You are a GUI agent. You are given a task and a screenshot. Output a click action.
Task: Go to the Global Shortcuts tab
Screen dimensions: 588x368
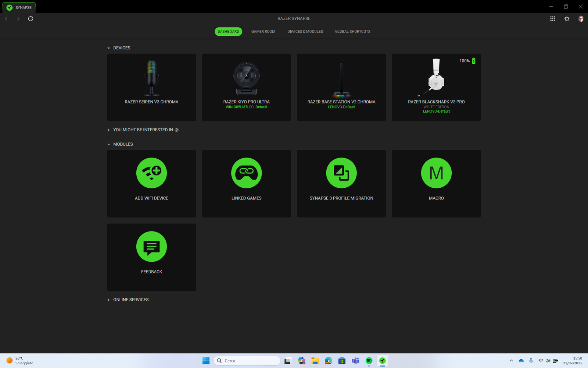(352, 32)
